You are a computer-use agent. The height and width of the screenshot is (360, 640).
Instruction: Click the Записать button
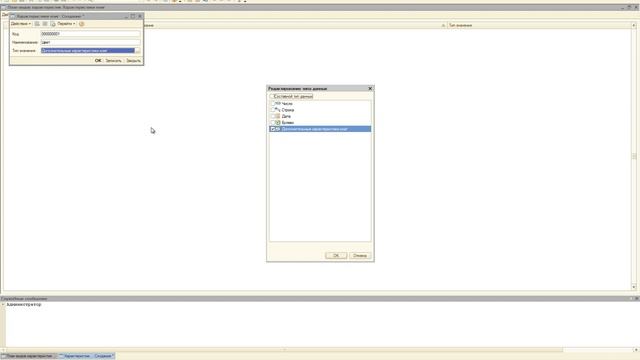[x=113, y=60]
